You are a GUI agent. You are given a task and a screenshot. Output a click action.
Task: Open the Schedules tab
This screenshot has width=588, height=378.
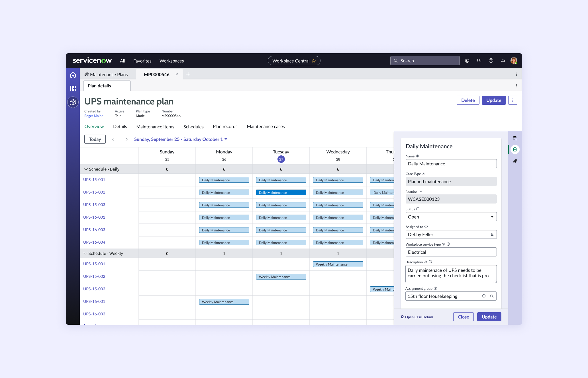tap(193, 127)
